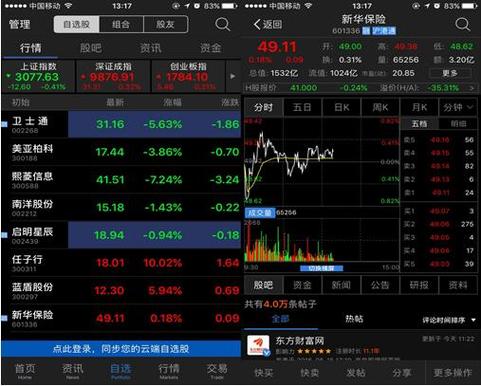The height and width of the screenshot is (386, 481).
Task: Go back using the 返回 button
Action: [268, 24]
